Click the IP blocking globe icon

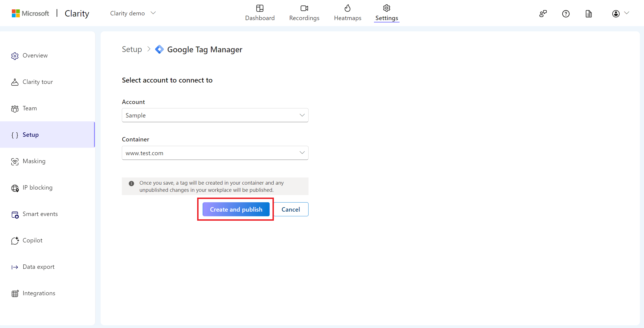click(15, 188)
